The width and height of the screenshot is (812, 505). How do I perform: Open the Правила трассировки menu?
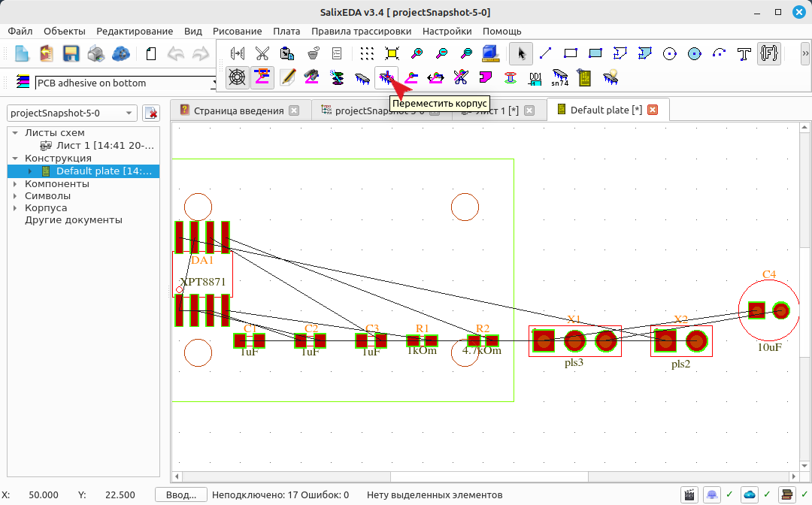click(362, 32)
